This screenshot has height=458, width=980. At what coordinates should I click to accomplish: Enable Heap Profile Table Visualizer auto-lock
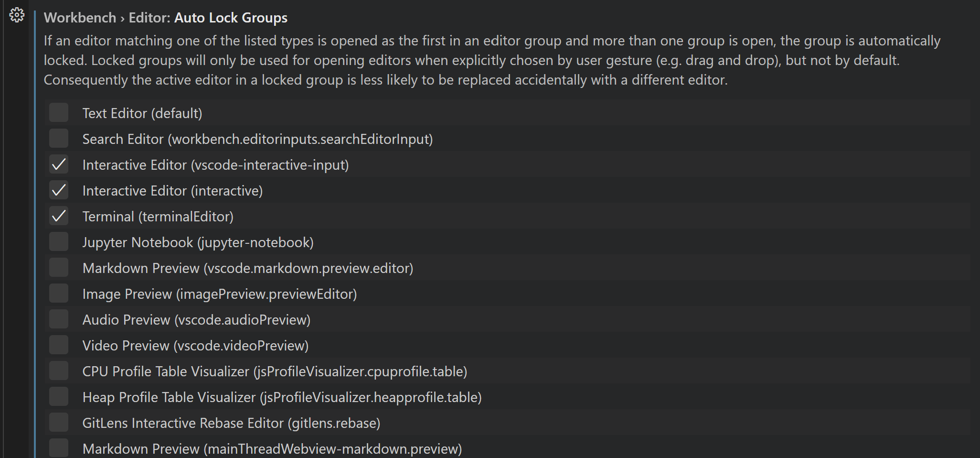58,396
